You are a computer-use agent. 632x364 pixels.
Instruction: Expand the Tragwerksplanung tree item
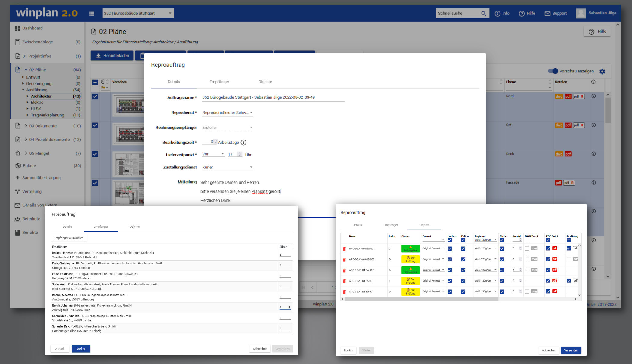tap(27, 115)
